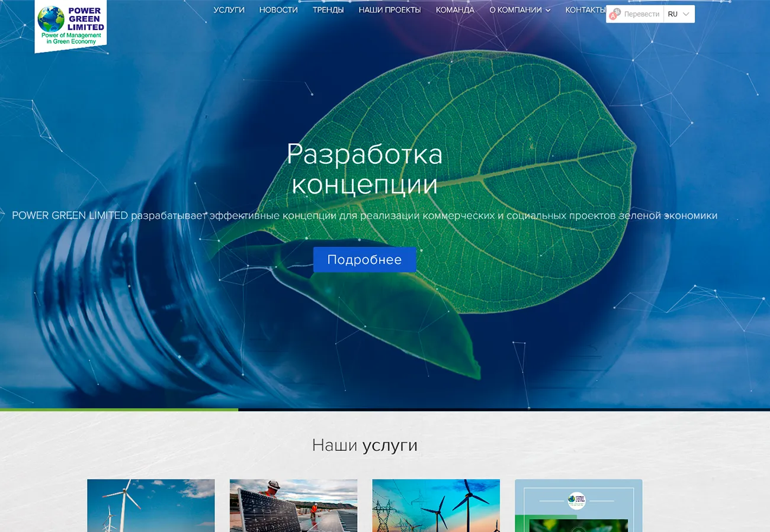Click the Разработка концепции slide title
This screenshot has height=532, width=770.
364,169
